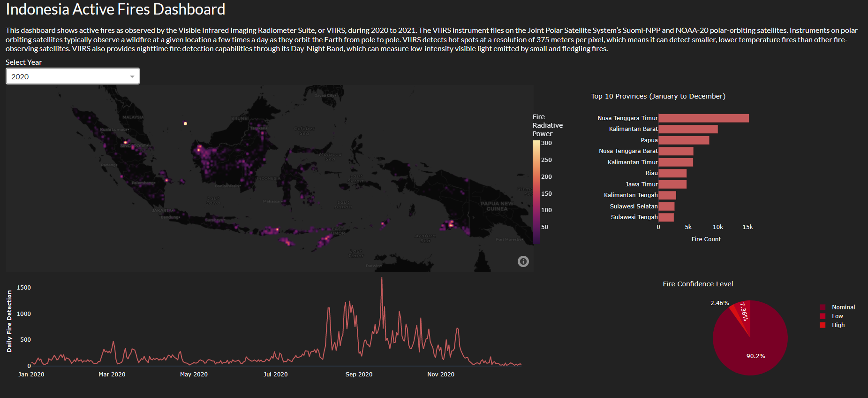Viewport: 868px width, 398px height.
Task: Click the Low legend color swatch
Action: pyautogui.click(x=823, y=316)
